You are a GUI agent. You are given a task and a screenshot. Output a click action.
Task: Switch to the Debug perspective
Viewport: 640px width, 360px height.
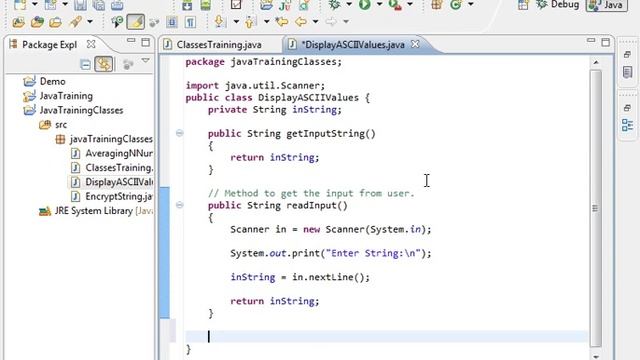(x=558, y=5)
